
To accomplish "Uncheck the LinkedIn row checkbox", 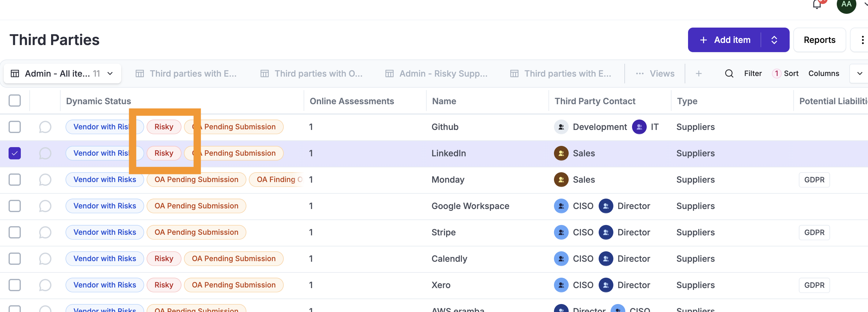I will pos(15,154).
